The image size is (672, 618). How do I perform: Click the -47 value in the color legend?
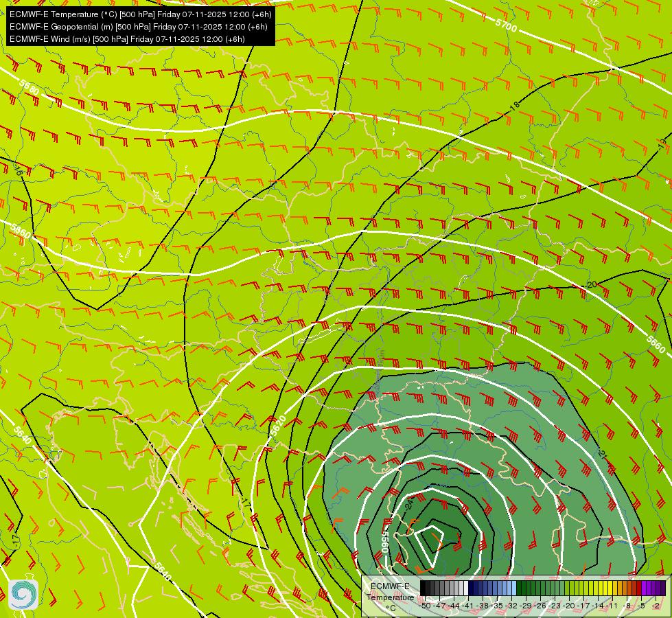[x=439, y=606]
